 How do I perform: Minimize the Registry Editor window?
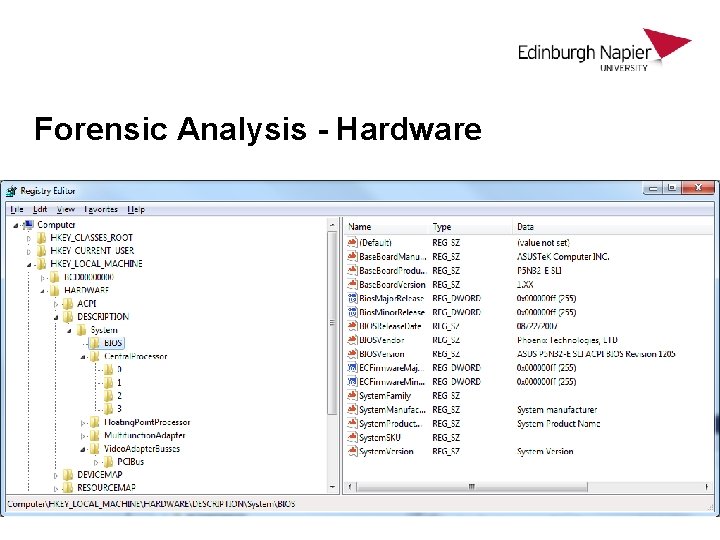[653, 188]
